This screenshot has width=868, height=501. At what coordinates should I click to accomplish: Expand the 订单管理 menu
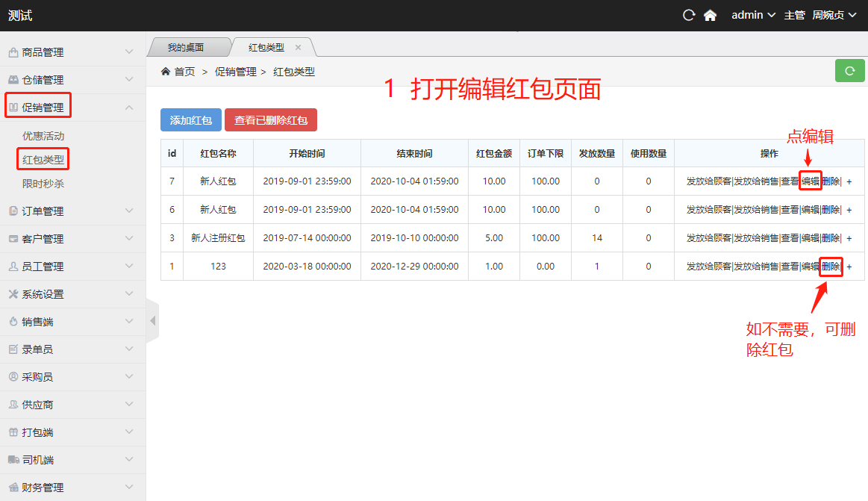tap(72, 211)
